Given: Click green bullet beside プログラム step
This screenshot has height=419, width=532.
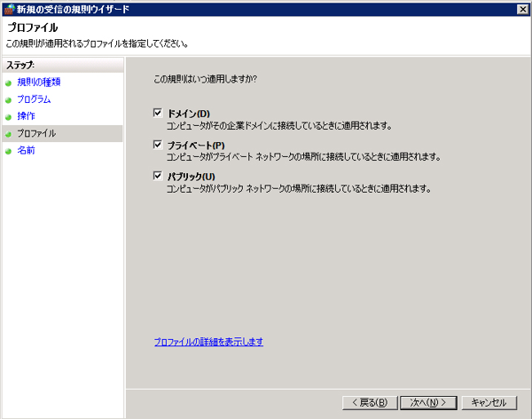Looking at the screenshot, I should (x=9, y=100).
